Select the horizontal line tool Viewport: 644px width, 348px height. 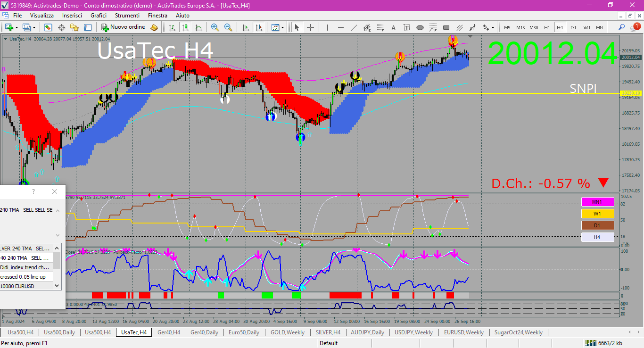click(x=340, y=27)
